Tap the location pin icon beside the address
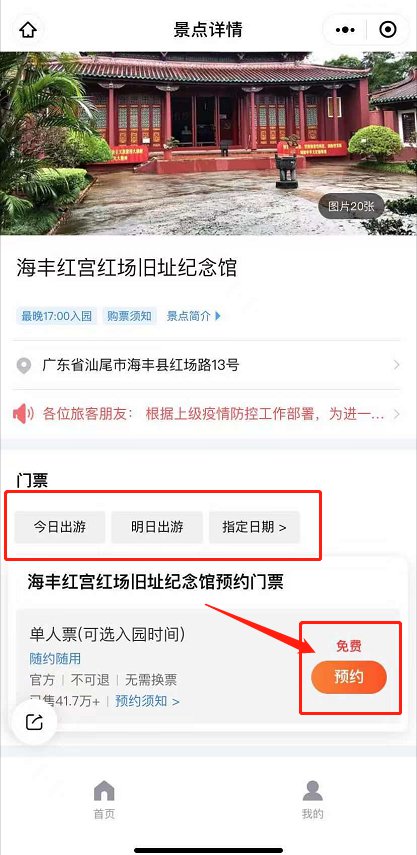 click(x=23, y=366)
